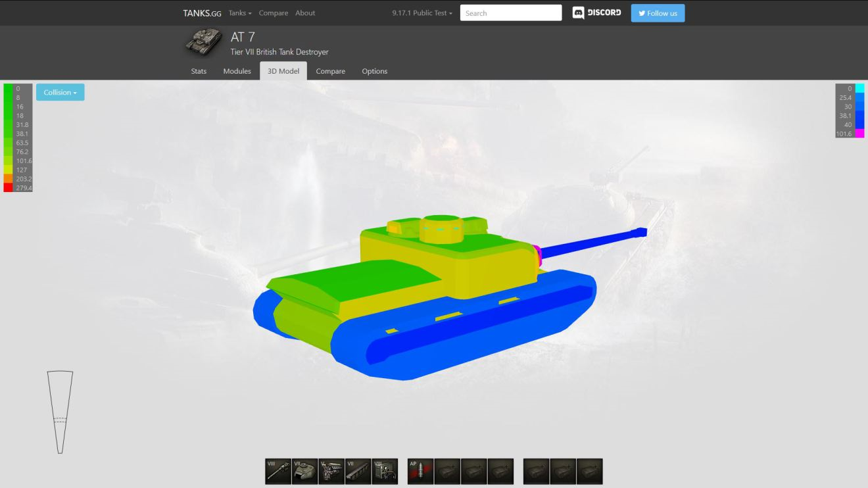The width and height of the screenshot is (868, 488).
Task: Click the tier VII turret module icon
Action: pyautogui.click(x=304, y=472)
